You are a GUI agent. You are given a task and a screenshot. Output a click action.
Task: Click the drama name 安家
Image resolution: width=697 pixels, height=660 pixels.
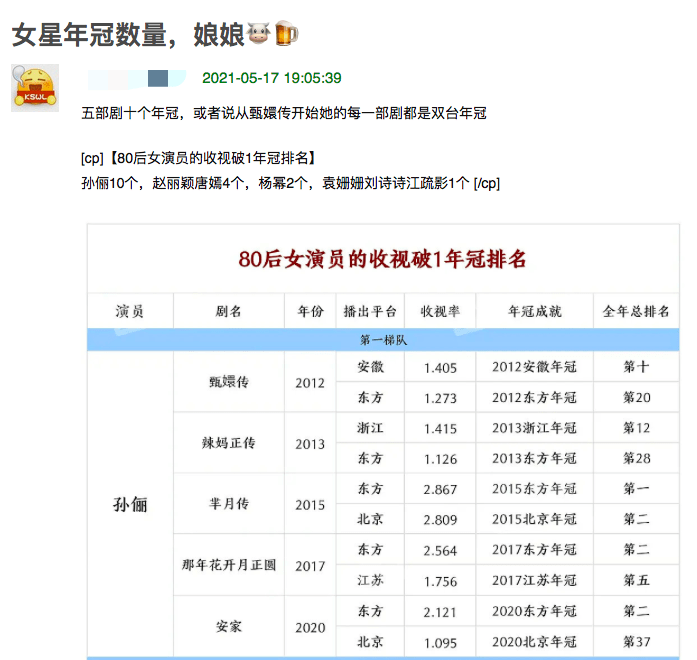pos(228,627)
